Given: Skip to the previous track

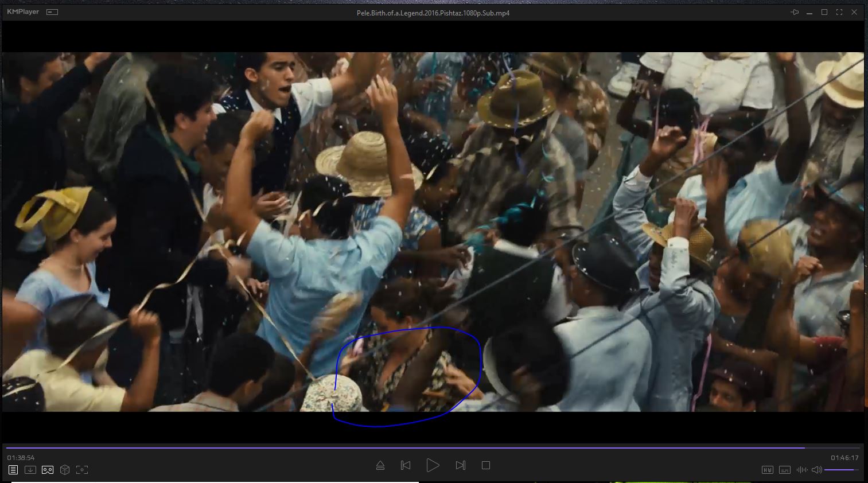Looking at the screenshot, I should (406, 465).
